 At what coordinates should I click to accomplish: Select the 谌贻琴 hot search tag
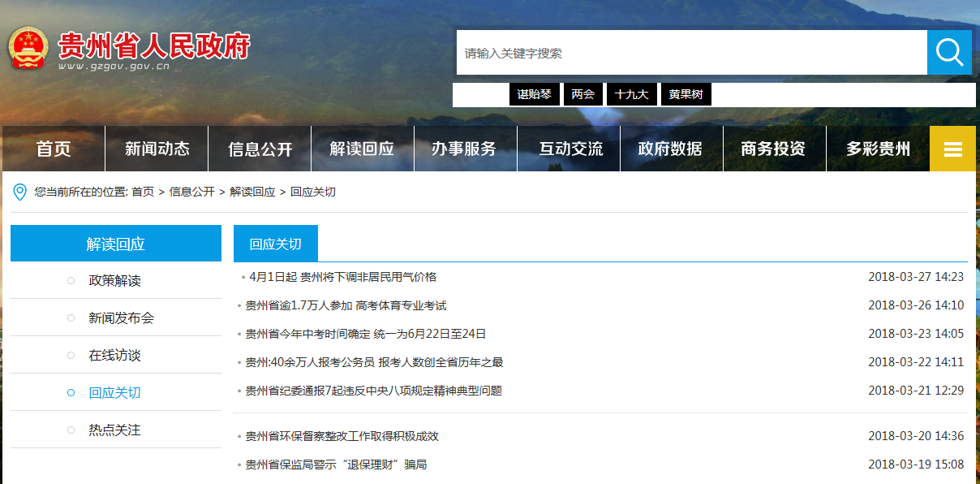(534, 94)
